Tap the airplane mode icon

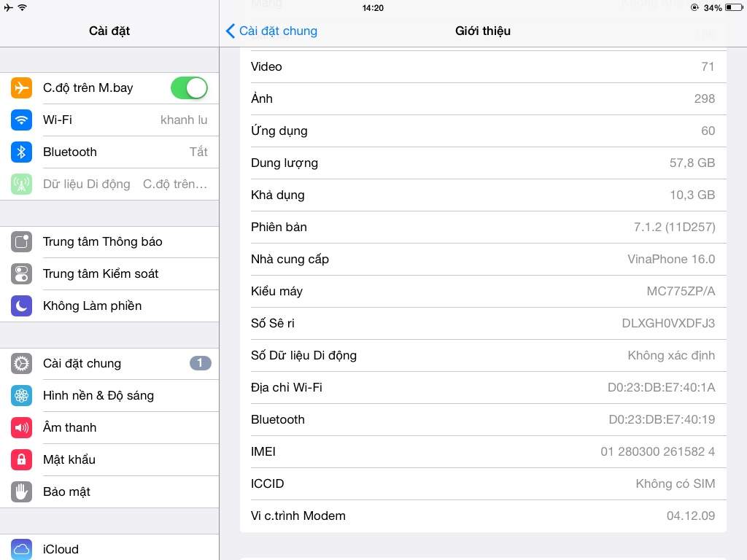[x=21, y=88]
